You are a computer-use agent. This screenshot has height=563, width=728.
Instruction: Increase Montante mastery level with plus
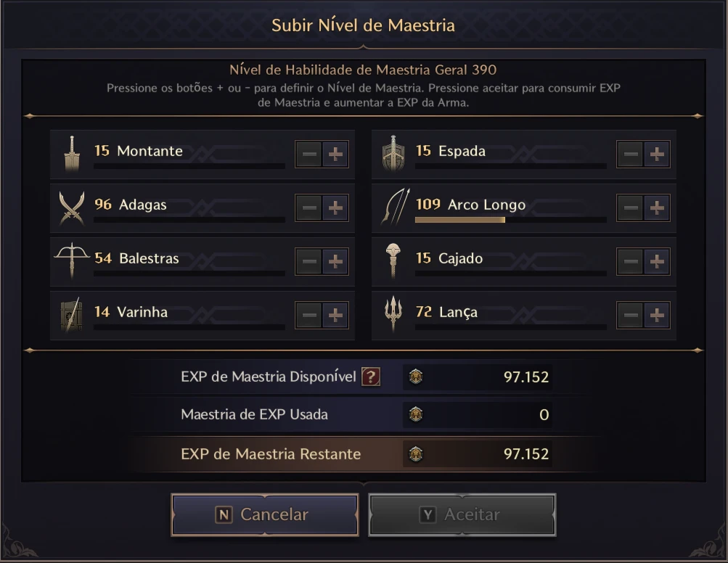click(335, 154)
